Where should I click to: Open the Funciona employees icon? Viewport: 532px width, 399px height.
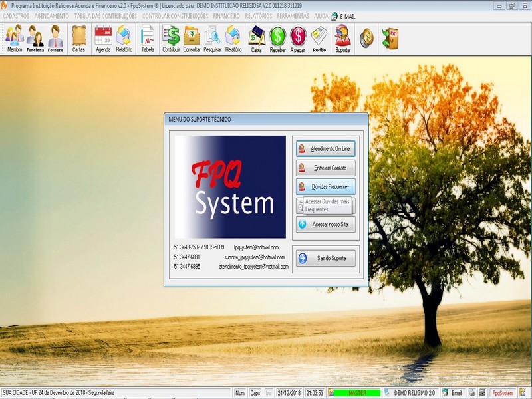point(35,39)
